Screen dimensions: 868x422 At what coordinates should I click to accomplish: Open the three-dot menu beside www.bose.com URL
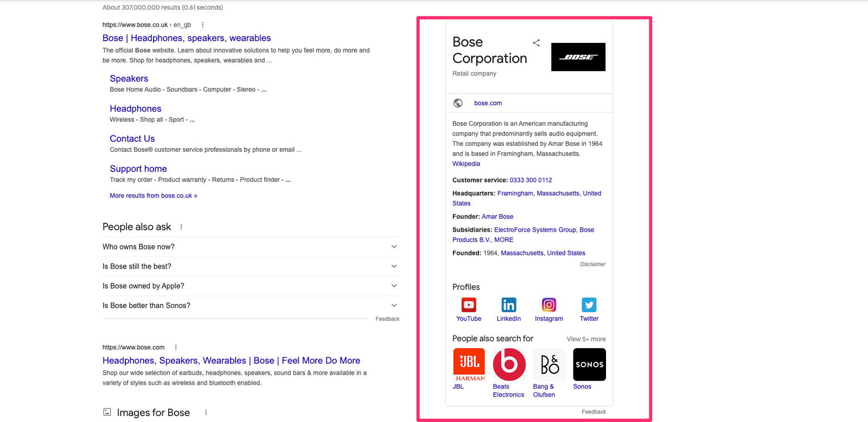pyautogui.click(x=176, y=347)
